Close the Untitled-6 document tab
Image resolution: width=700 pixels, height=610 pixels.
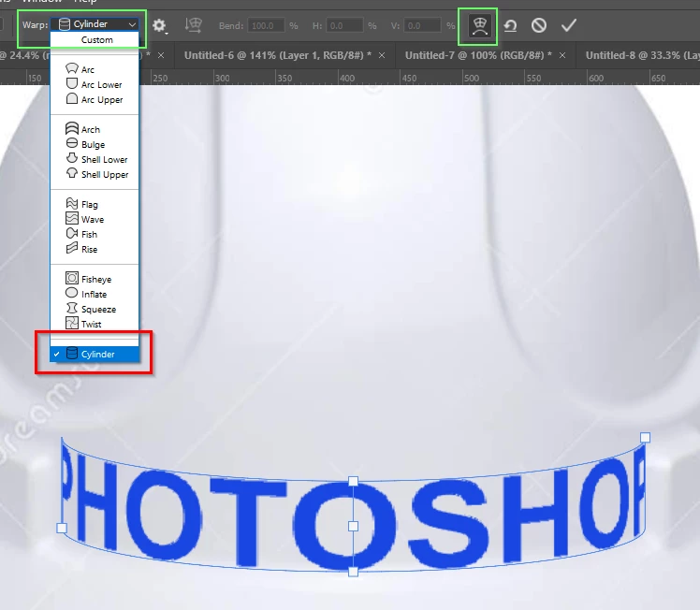coord(382,55)
